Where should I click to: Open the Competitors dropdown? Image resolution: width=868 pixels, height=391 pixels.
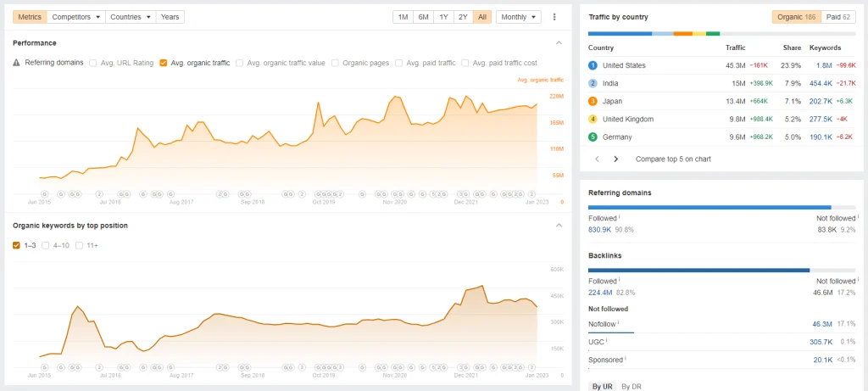tap(75, 17)
